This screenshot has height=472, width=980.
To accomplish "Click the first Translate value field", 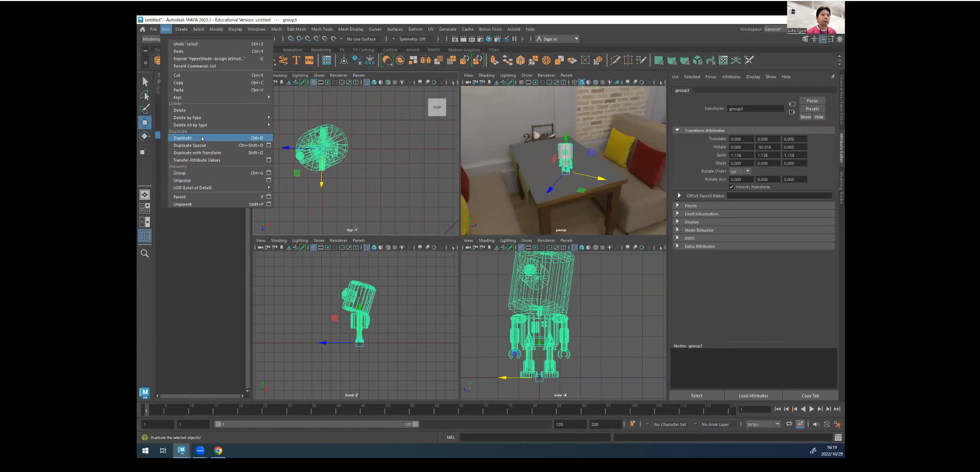I will (x=741, y=139).
